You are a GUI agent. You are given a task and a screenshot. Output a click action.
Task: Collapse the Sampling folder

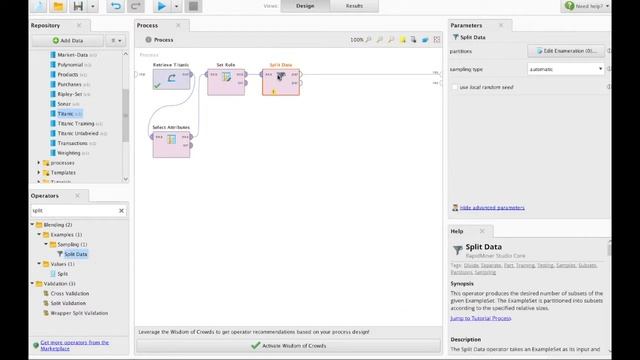[46, 244]
